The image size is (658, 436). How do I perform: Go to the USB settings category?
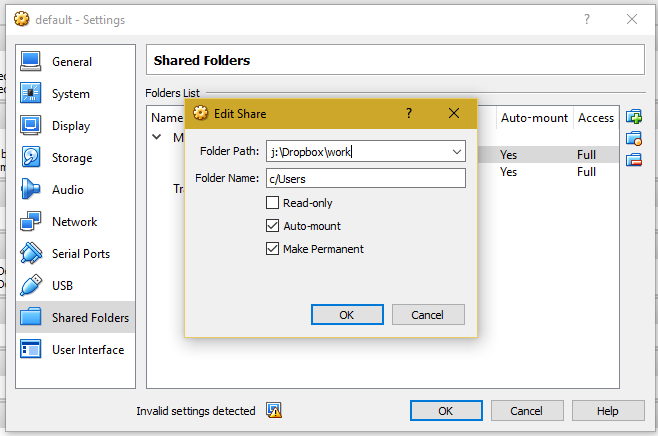[63, 286]
